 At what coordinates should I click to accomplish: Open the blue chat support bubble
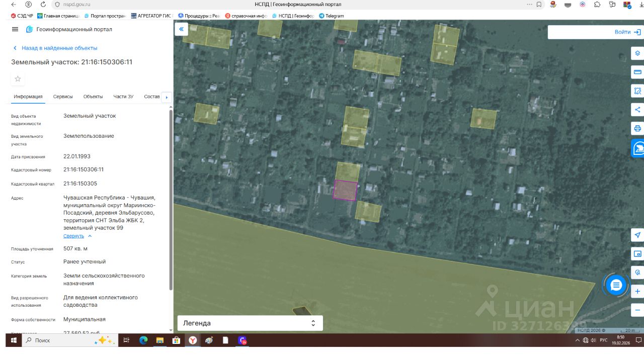click(x=616, y=286)
